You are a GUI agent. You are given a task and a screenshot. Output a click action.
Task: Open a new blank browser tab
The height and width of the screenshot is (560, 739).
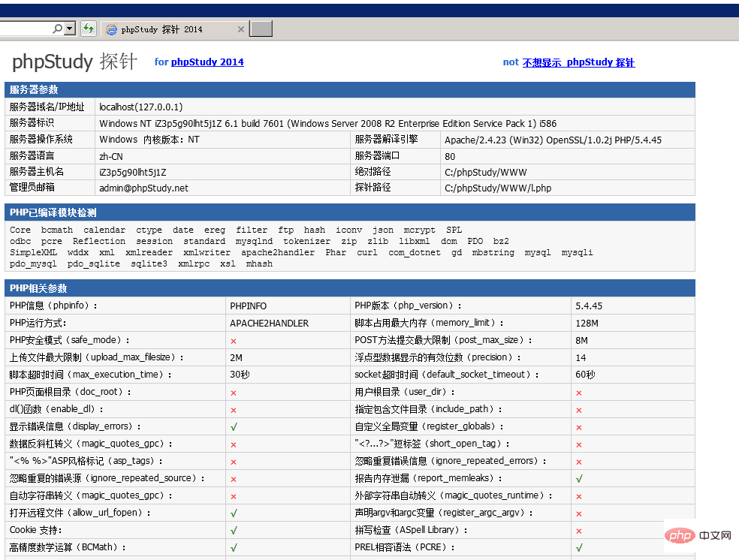pyautogui.click(x=259, y=29)
